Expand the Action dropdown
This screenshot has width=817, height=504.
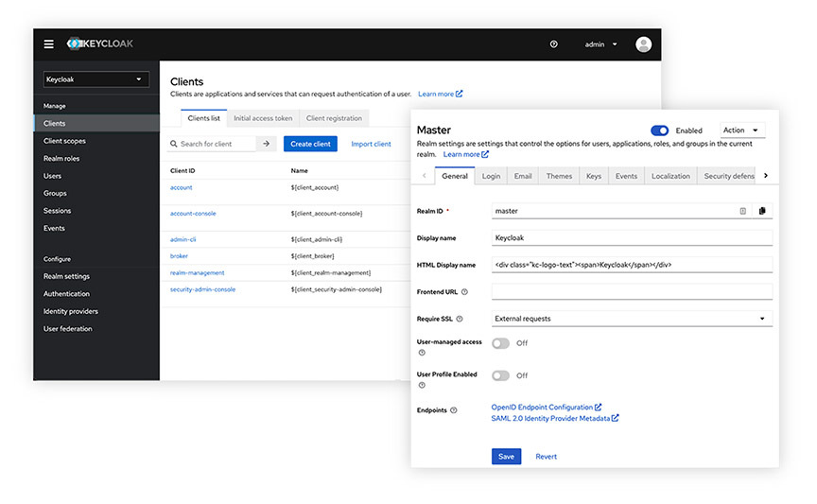click(x=742, y=130)
